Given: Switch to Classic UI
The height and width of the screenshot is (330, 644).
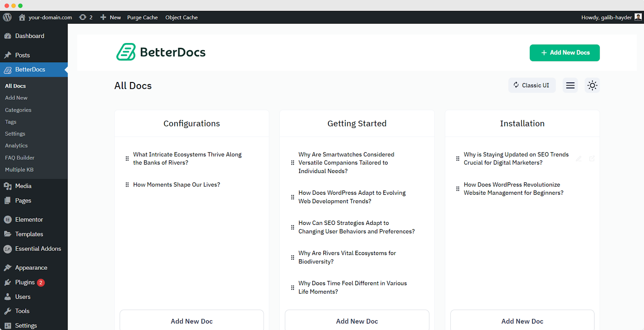Looking at the screenshot, I should (x=532, y=85).
